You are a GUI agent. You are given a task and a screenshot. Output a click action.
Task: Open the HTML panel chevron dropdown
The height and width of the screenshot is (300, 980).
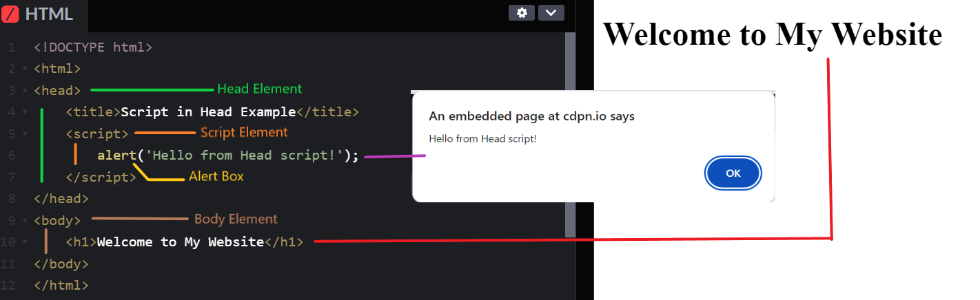(551, 12)
